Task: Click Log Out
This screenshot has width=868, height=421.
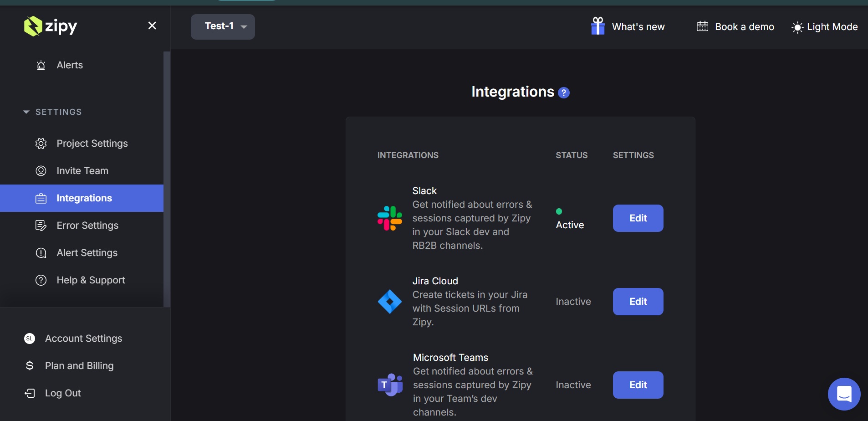Action: (62, 393)
